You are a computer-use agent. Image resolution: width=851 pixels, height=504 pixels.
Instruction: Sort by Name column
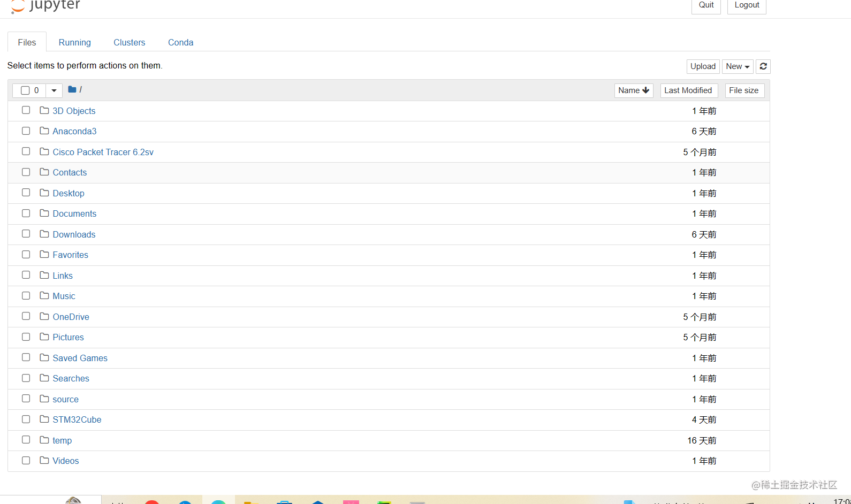coord(634,90)
